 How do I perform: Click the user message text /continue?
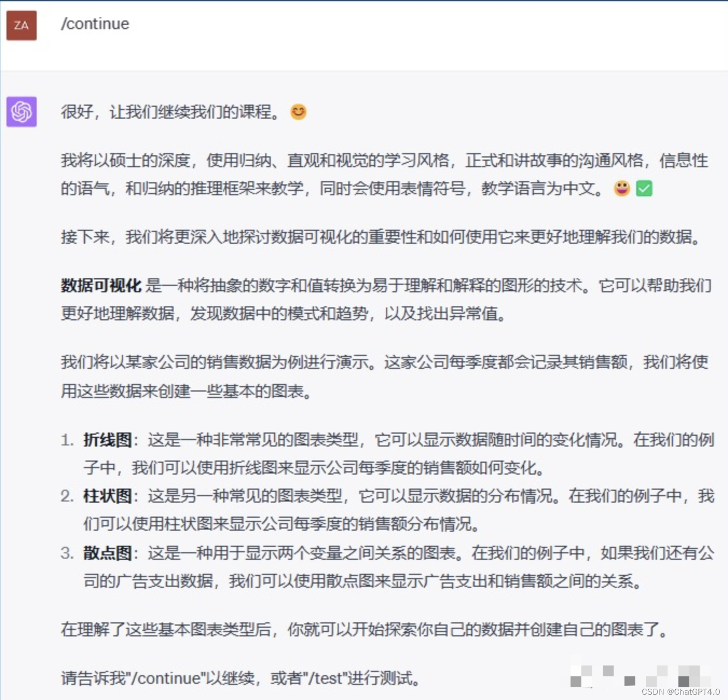pyautogui.click(x=95, y=24)
